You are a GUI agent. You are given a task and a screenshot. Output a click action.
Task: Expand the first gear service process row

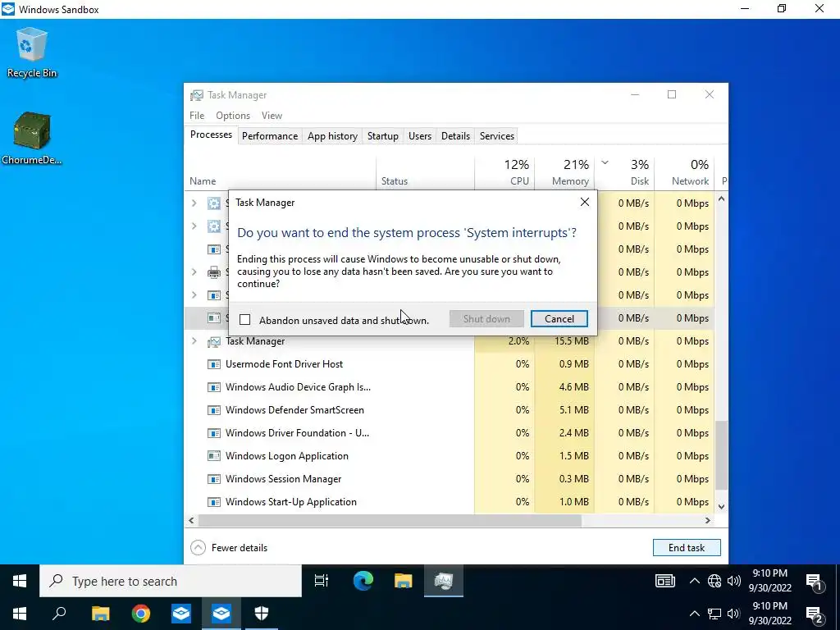click(x=194, y=203)
